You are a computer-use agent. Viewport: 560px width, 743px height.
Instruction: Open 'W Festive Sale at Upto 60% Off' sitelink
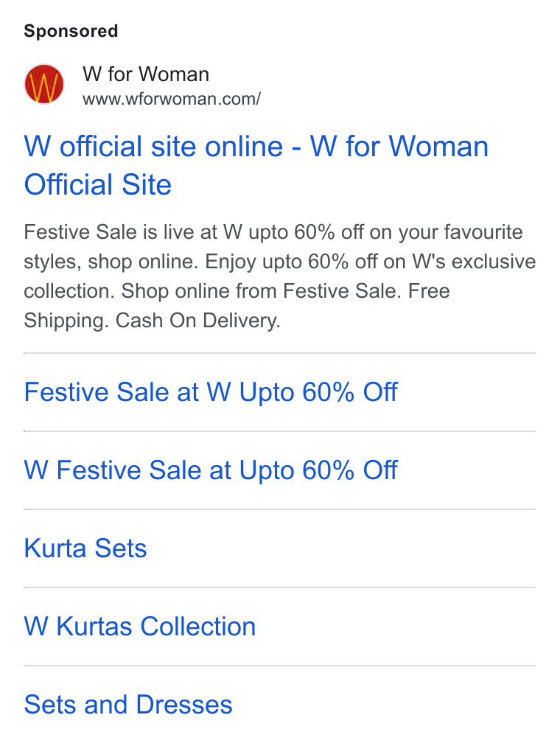point(211,470)
